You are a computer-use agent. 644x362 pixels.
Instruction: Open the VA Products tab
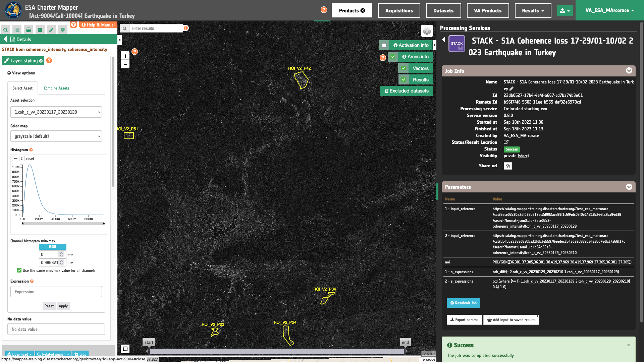(x=488, y=10)
